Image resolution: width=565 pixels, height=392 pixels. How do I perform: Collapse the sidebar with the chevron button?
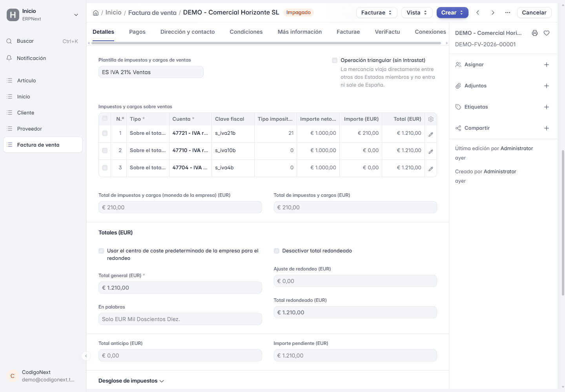[x=86, y=356]
